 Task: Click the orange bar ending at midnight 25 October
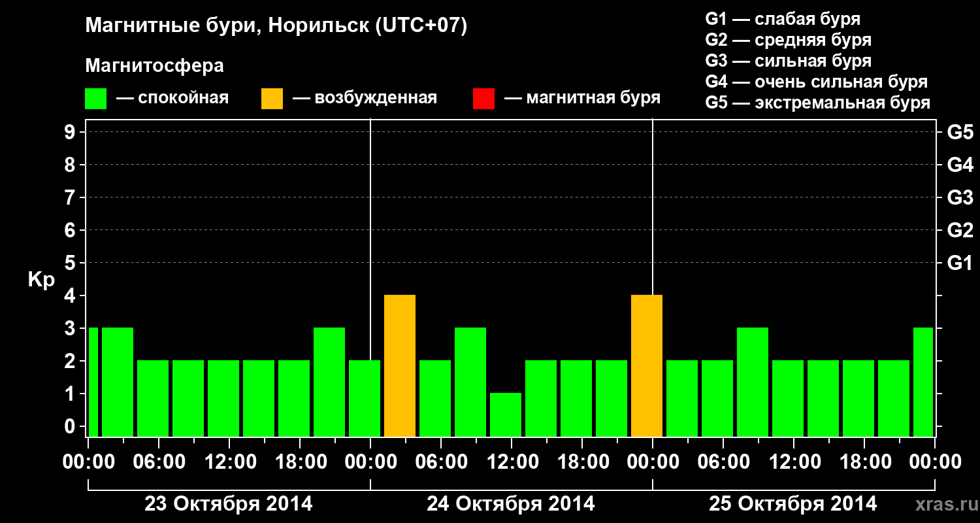coord(647,365)
